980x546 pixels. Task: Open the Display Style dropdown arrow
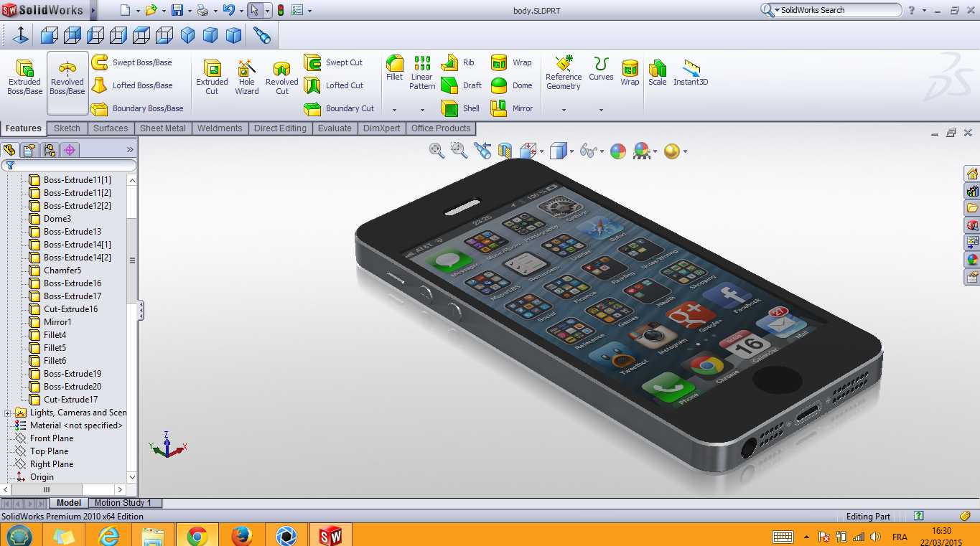pyautogui.click(x=571, y=151)
